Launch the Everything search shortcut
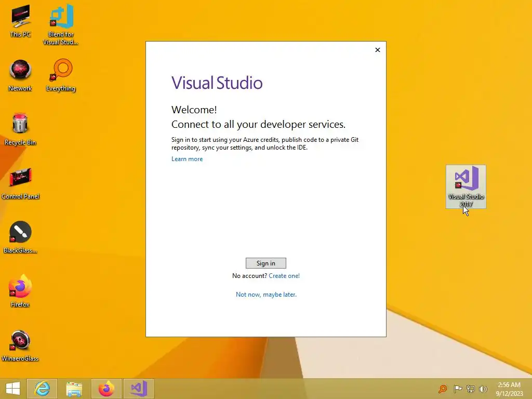This screenshot has width=532, height=399. (61, 75)
